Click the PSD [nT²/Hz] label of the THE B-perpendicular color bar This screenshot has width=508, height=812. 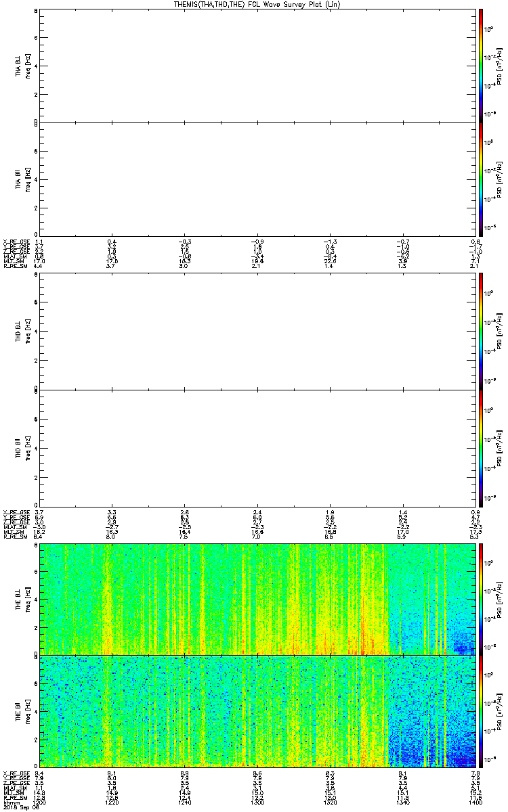click(x=499, y=599)
